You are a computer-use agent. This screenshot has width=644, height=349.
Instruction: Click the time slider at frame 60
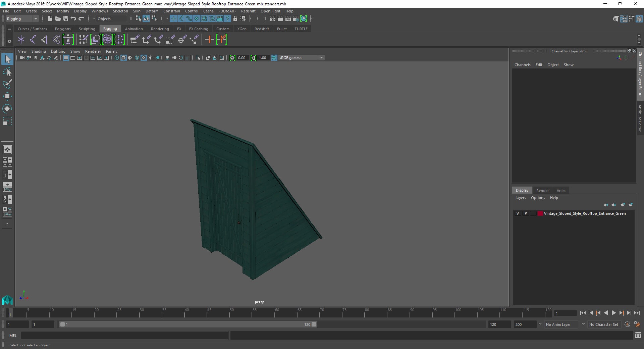click(277, 313)
